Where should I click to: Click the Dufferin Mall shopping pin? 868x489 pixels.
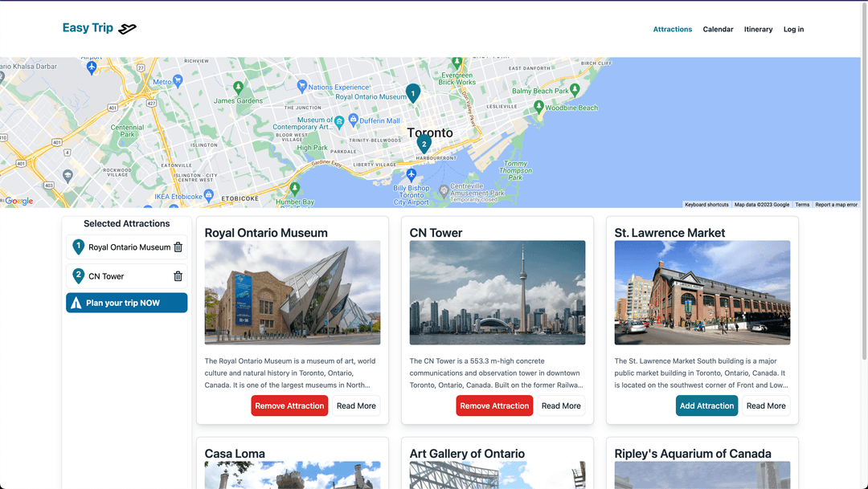(352, 121)
